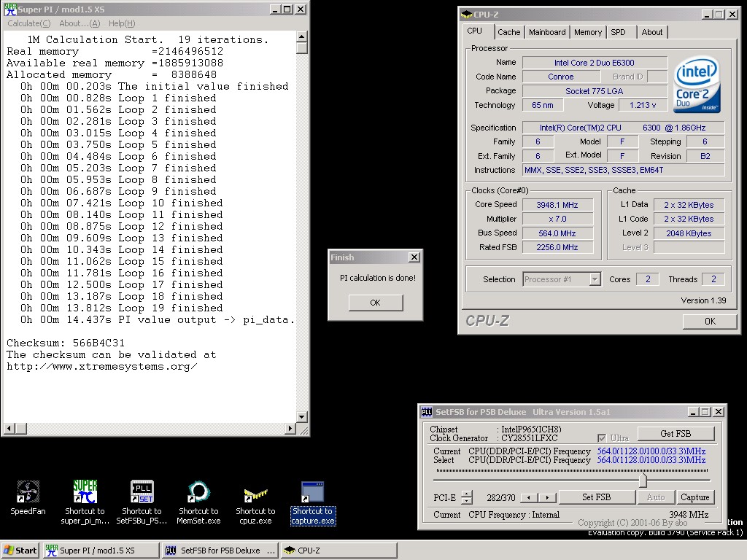Screen dimensions: 747x560
Task: Click Super PI vertical scrollbar down arrow
Action: pos(301,417)
